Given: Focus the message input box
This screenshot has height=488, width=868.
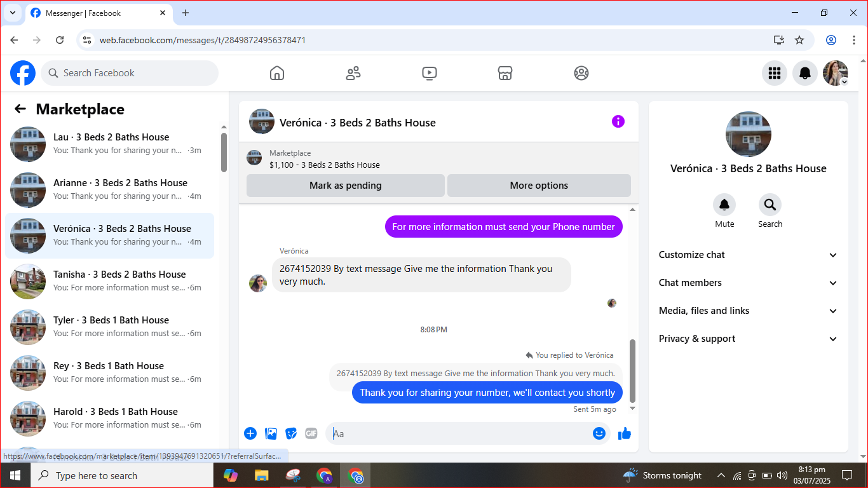Looking at the screenshot, I should click(468, 433).
